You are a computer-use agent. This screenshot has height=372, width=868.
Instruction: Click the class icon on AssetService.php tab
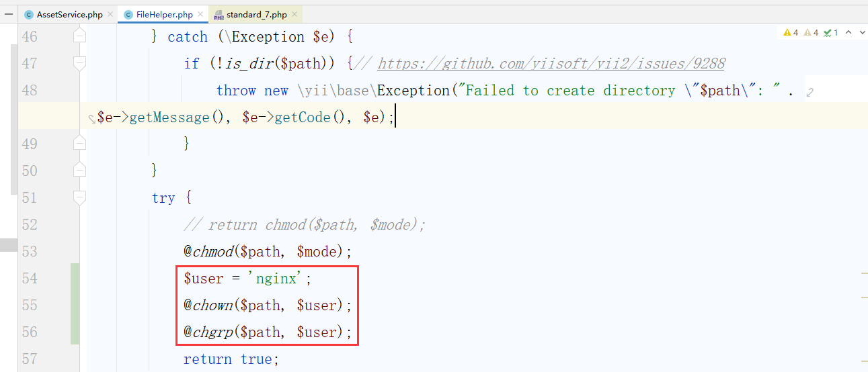click(29, 15)
